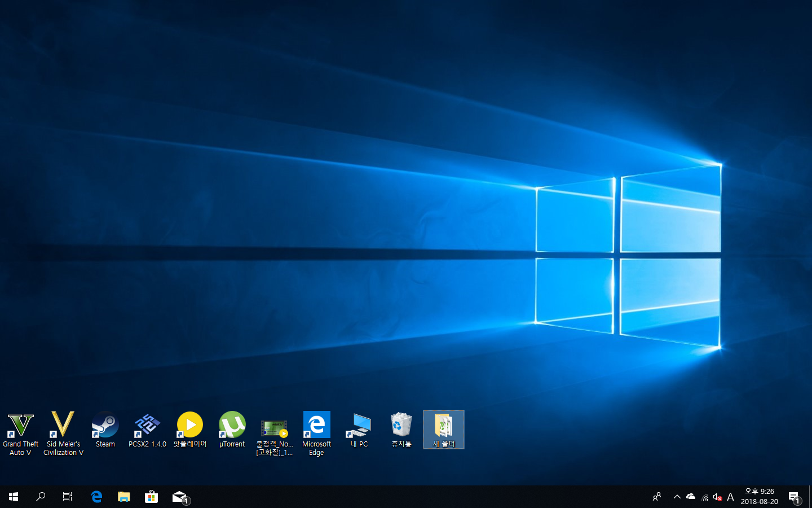The width and height of the screenshot is (812, 508).
Task: Expand the hidden tray icons chevron
Action: coord(677,497)
